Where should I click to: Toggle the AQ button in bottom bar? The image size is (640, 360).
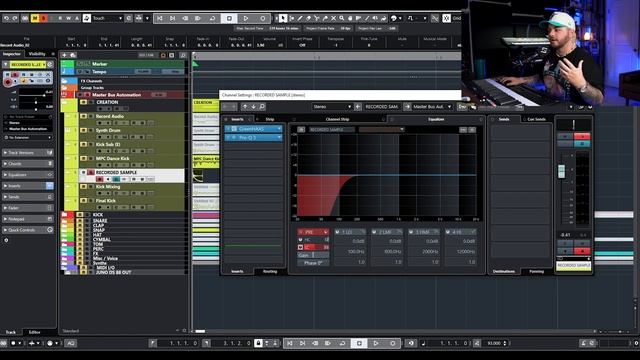[x=71, y=343]
